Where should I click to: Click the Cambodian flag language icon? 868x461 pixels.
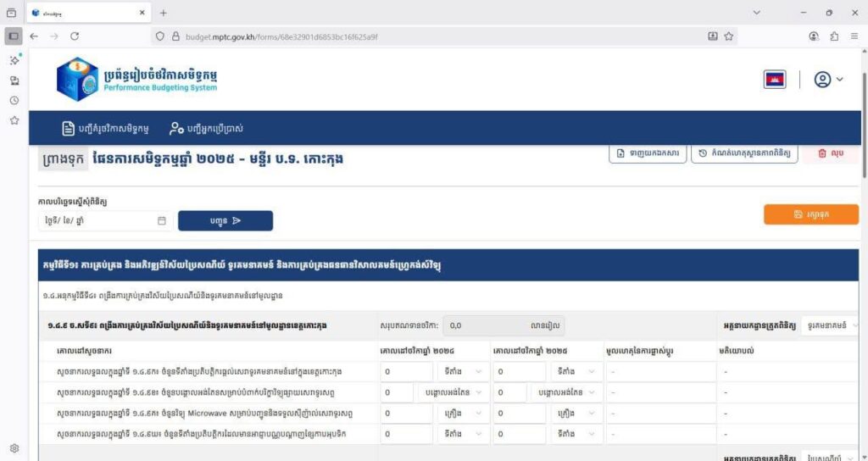(x=774, y=80)
